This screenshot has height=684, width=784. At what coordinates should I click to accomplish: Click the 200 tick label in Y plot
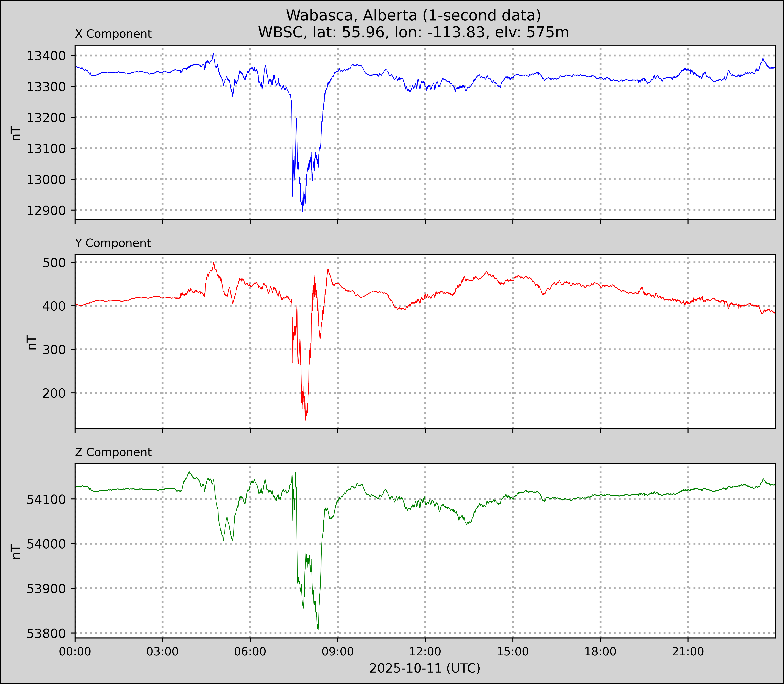point(54,393)
